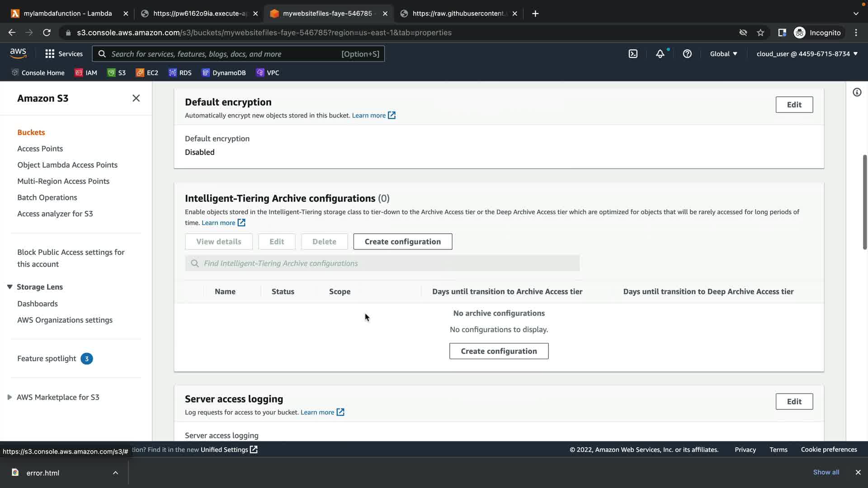This screenshot has height=488, width=868.
Task: Click the help question mark icon
Action: pyautogui.click(x=687, y=54)
